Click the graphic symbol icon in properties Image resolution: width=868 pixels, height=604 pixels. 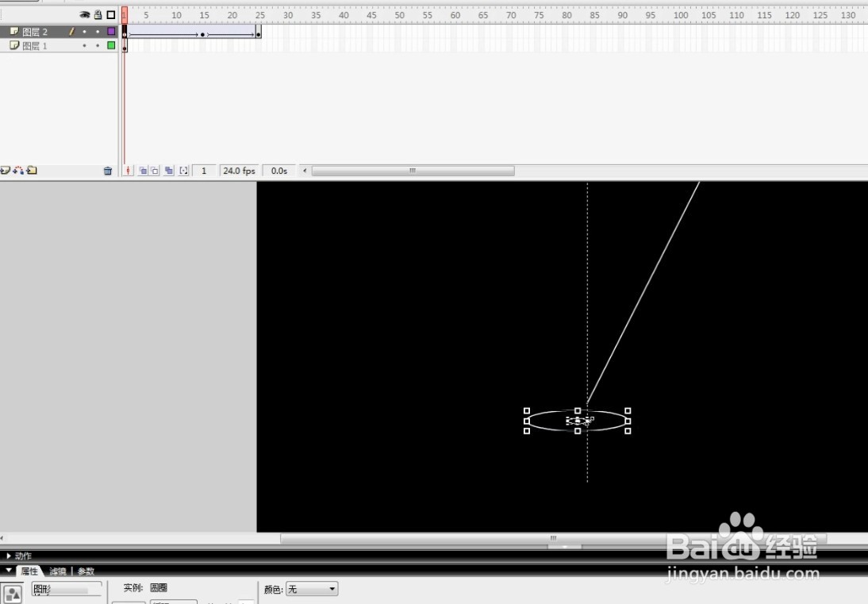click(12, 594)
